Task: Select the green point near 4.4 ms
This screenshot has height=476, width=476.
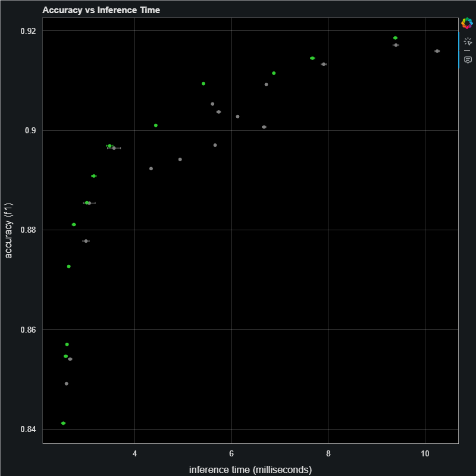Action: [156, 126]
